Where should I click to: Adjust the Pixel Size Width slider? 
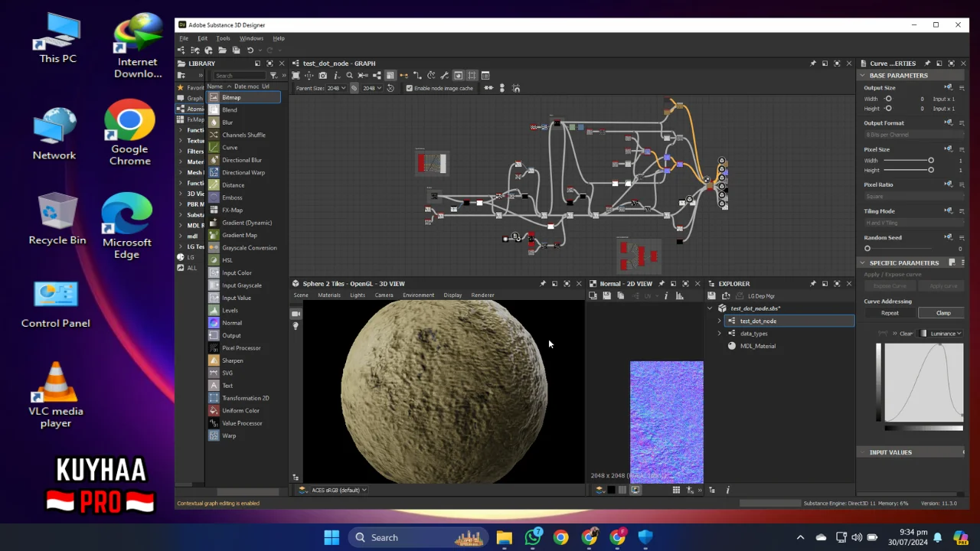(x=908, y=161)
